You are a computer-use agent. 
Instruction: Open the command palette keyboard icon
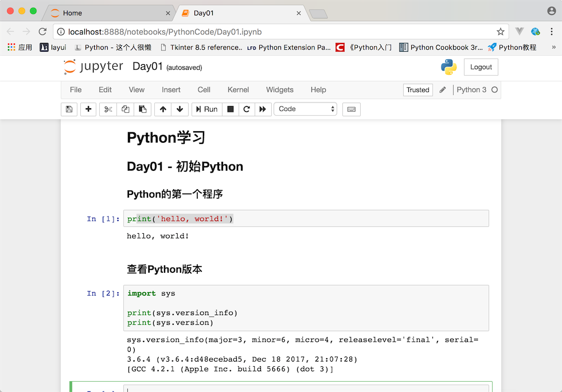tap(351, 109)
